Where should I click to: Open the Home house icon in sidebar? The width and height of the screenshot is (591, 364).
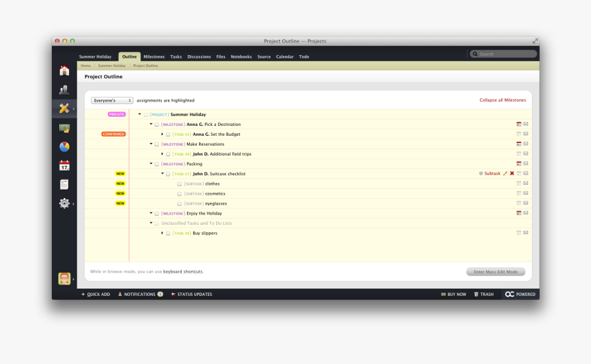tap(64, 70)
